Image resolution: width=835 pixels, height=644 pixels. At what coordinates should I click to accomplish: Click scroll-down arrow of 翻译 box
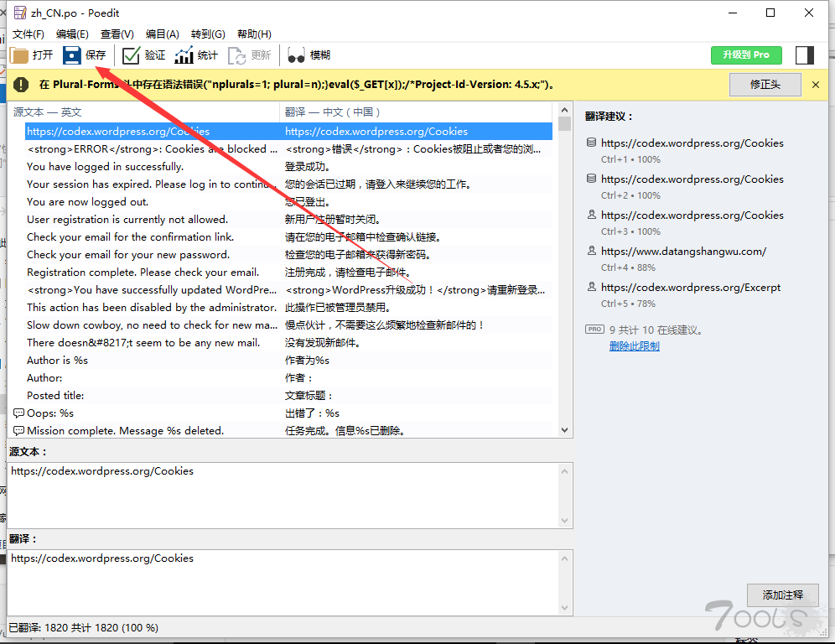564,608
